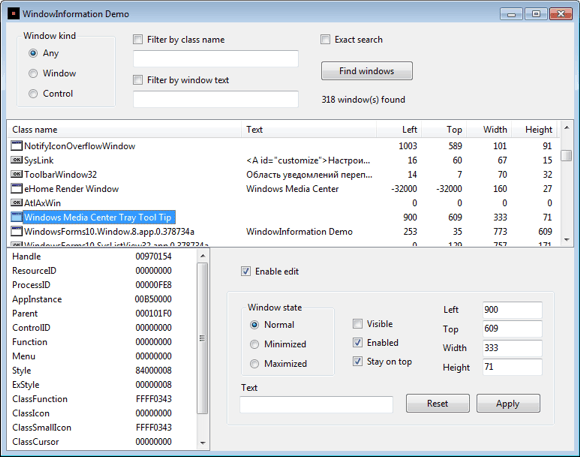Screen dimensions: 580x457
Task: Click the window list scrollbar down arrow
Action: click(566, 240)
